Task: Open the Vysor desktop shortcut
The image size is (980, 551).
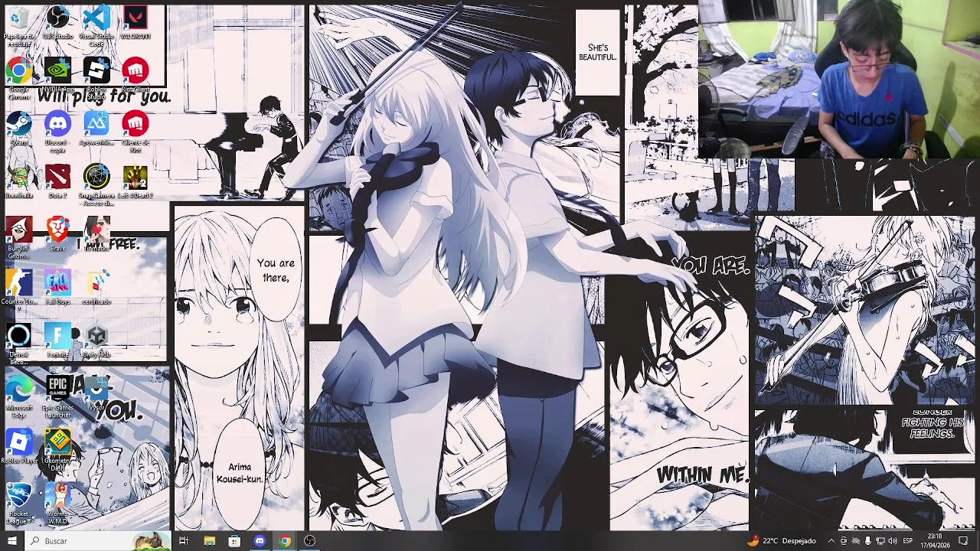Action: coord(96,393)
